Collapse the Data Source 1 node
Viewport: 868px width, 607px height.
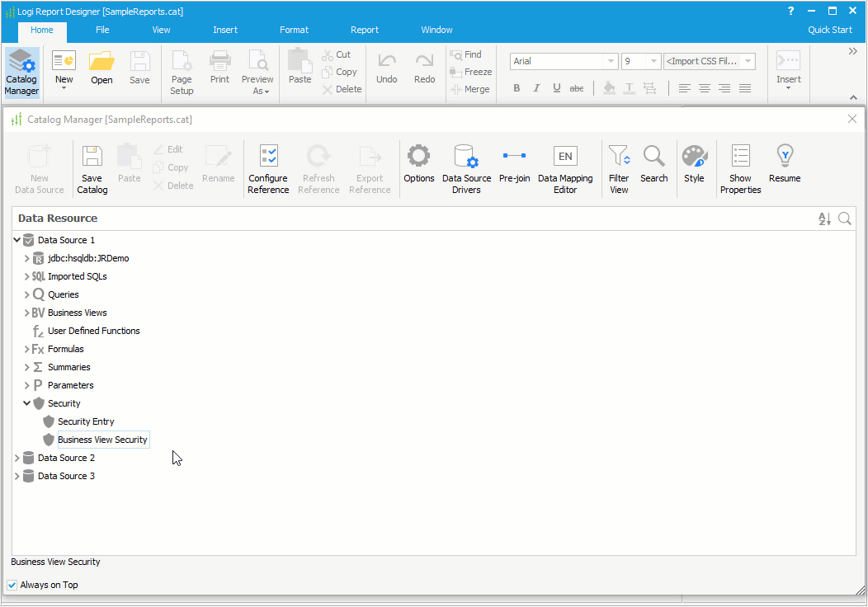coord(17,240)
